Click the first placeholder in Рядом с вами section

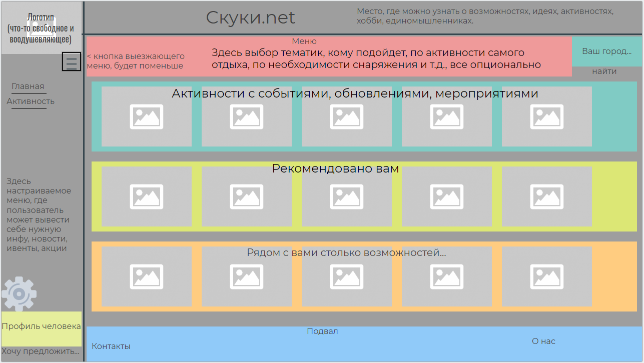(146, 276)
